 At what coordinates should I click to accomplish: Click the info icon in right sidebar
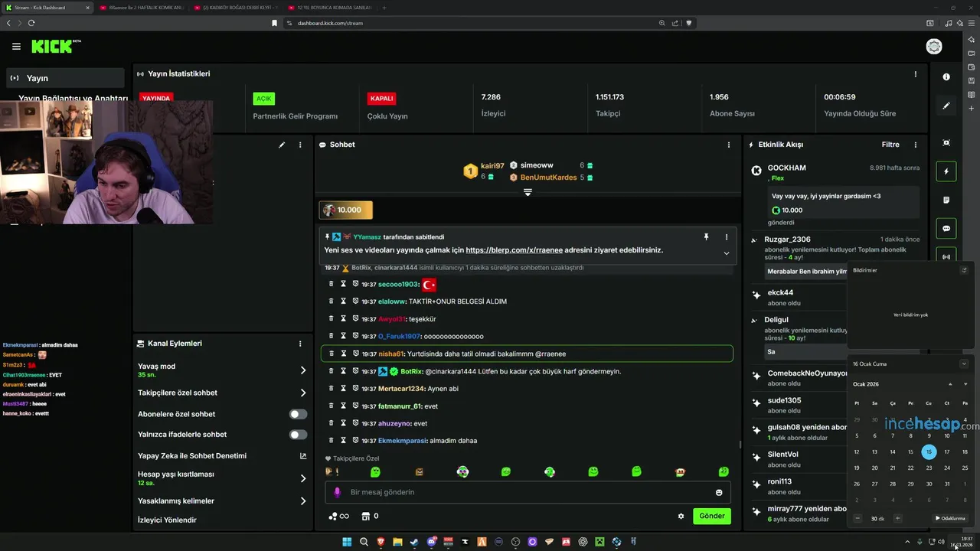coord(946,77)
